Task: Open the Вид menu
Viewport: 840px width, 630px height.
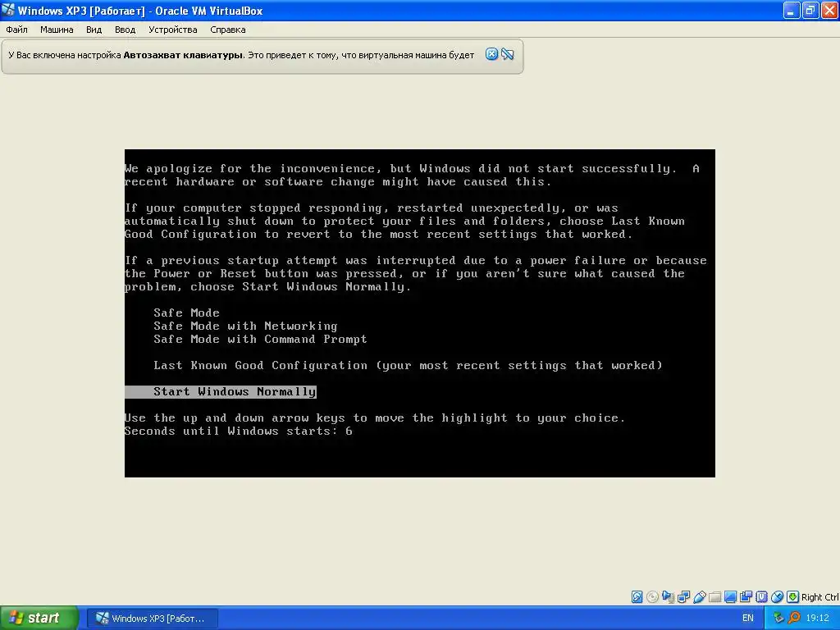Action: [94, 30]
